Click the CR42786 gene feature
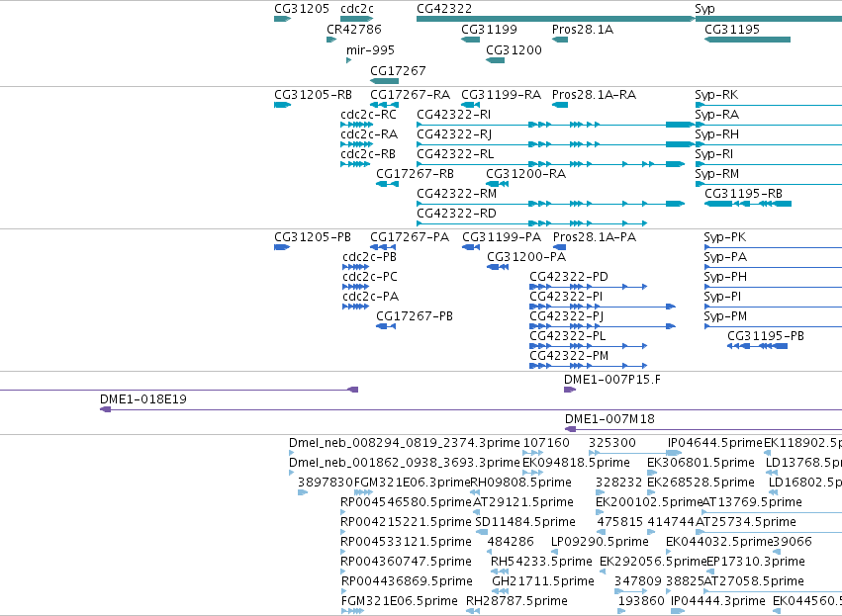 (331, 40)
